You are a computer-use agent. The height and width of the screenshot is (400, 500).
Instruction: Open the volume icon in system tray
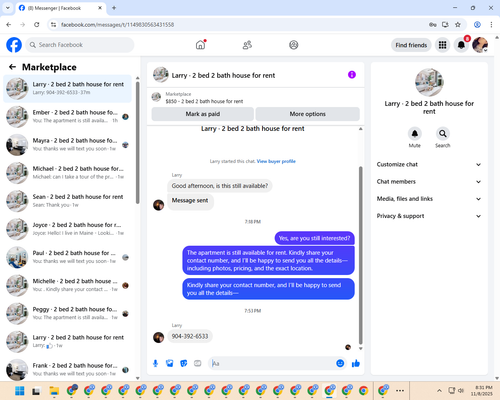[x=461, y=391]
